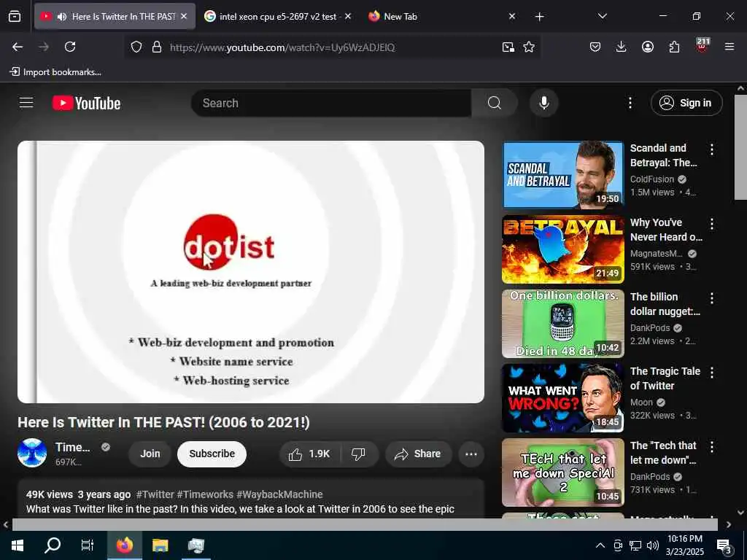The image size is (747, 560).
Task: Search with your voice microphone
Action: [x=543, y=103]
